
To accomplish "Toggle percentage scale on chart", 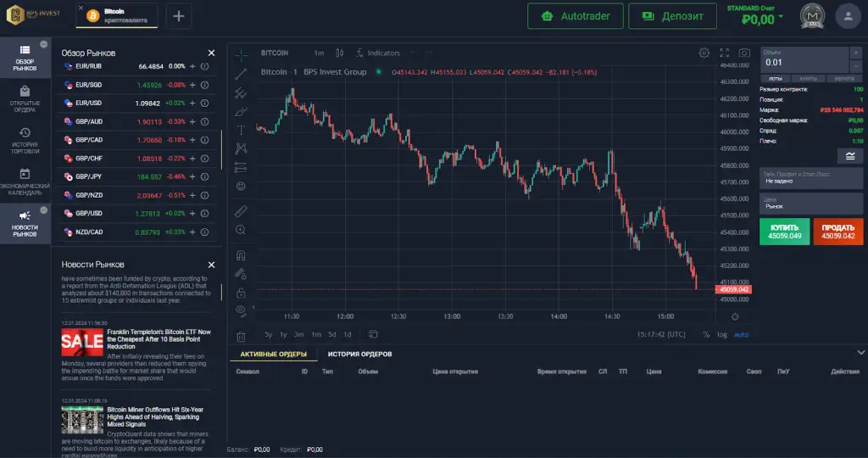I will 706,334.
